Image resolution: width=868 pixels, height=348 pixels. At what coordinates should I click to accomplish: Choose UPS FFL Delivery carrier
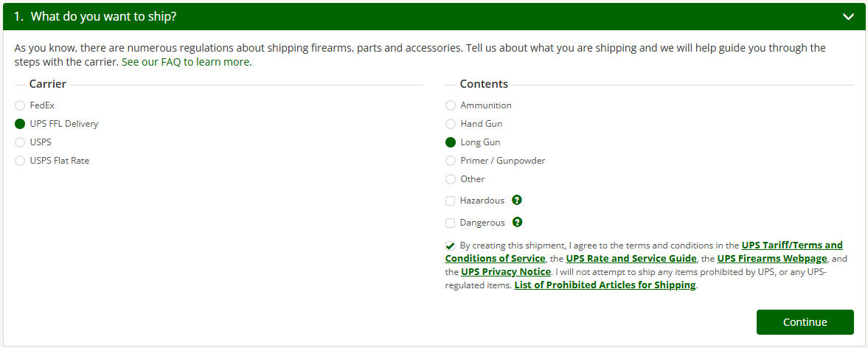(x=20, y=124)
